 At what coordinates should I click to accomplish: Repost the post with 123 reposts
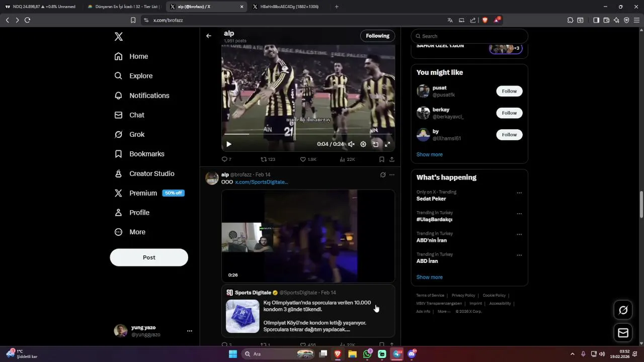[268, 159]
